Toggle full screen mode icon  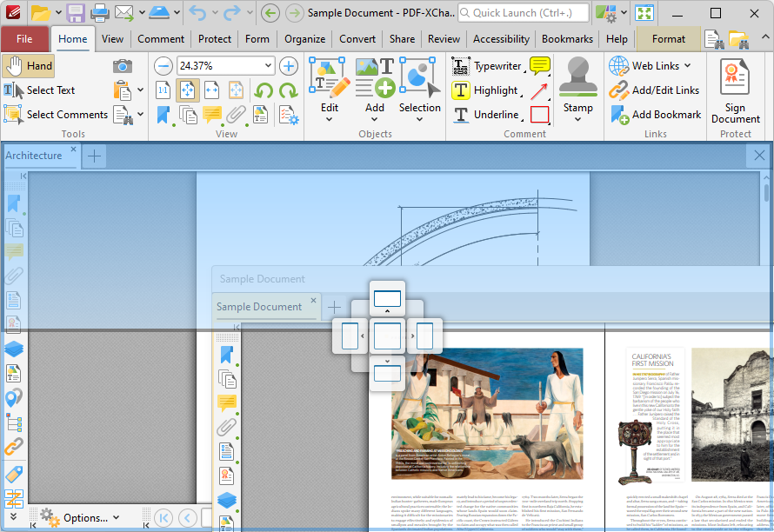[x=644, y=13]
